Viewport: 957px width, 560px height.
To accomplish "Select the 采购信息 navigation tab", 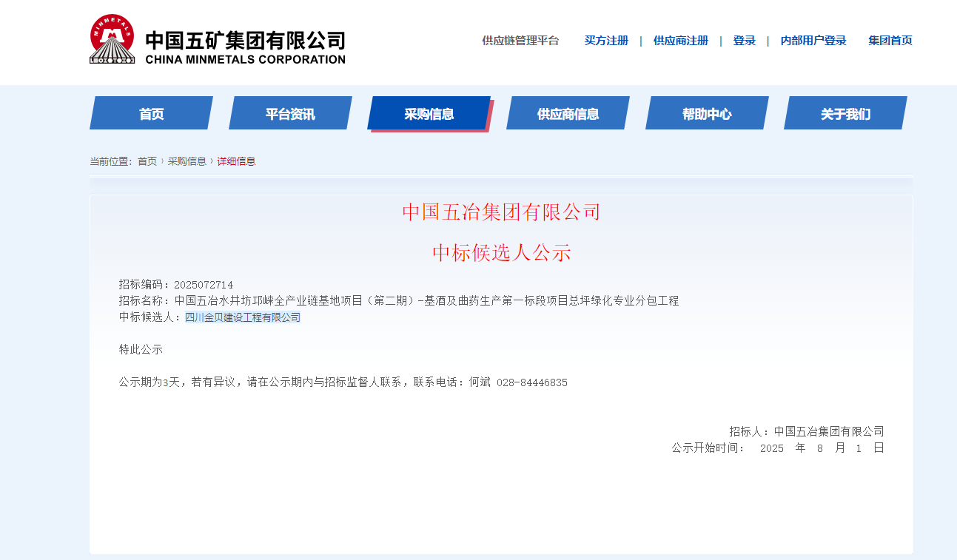I will click(429, 113).
